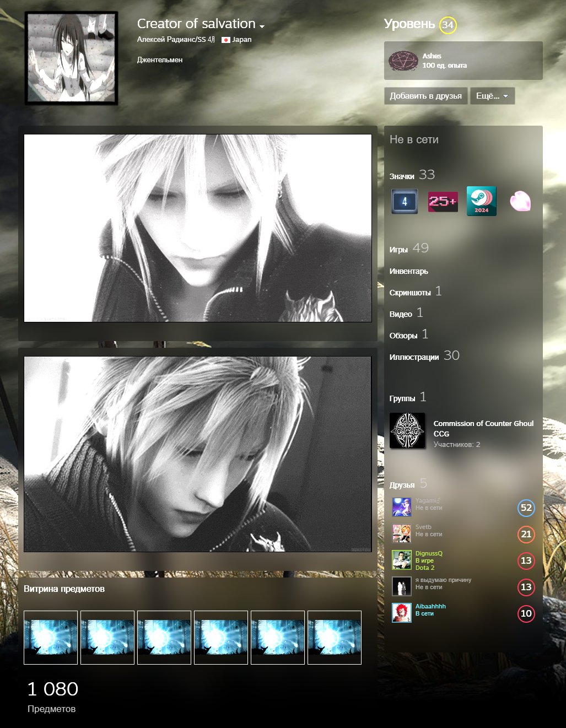This screenshot has height=728, width=566.
Task: Click the first item showcase thumbnail
Action: click(51, 637)
